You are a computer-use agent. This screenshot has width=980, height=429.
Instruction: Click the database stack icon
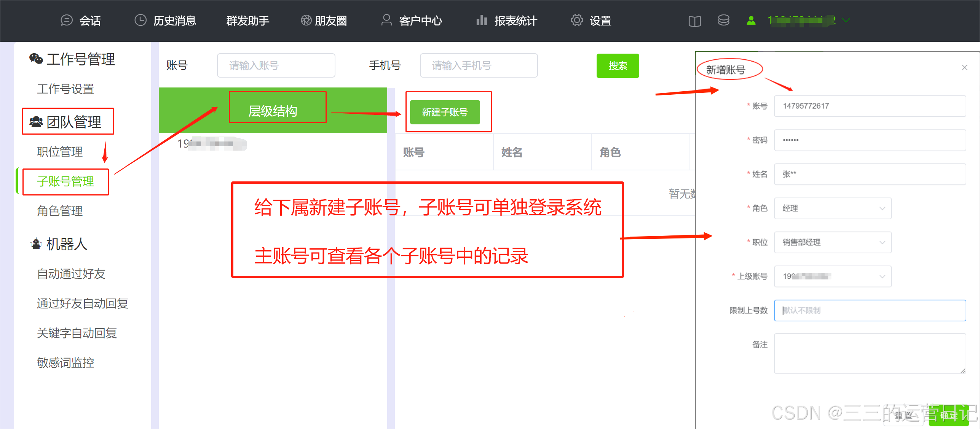723,20
